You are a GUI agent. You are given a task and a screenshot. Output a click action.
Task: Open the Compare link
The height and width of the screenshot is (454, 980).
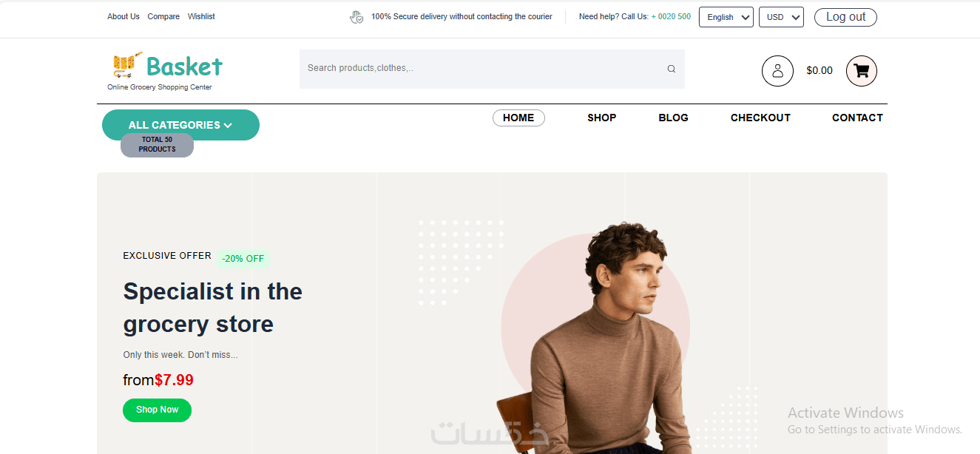pos(163,16)
